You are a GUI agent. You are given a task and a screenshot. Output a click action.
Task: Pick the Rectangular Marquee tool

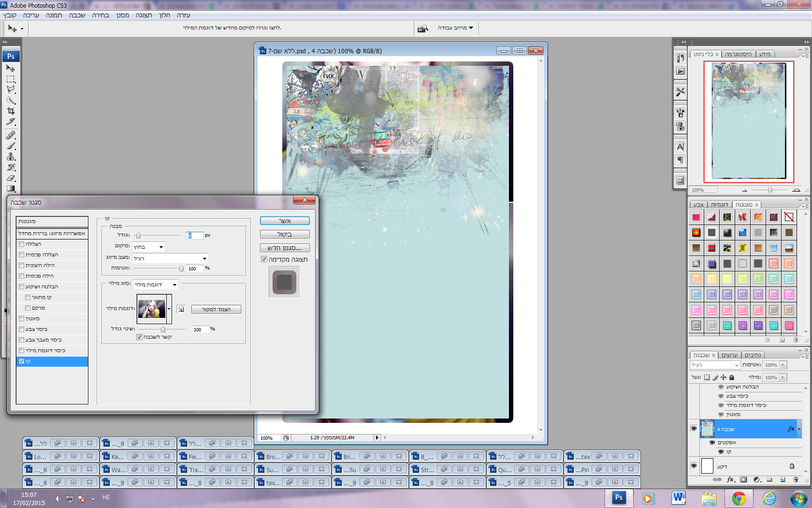point(11,79)
